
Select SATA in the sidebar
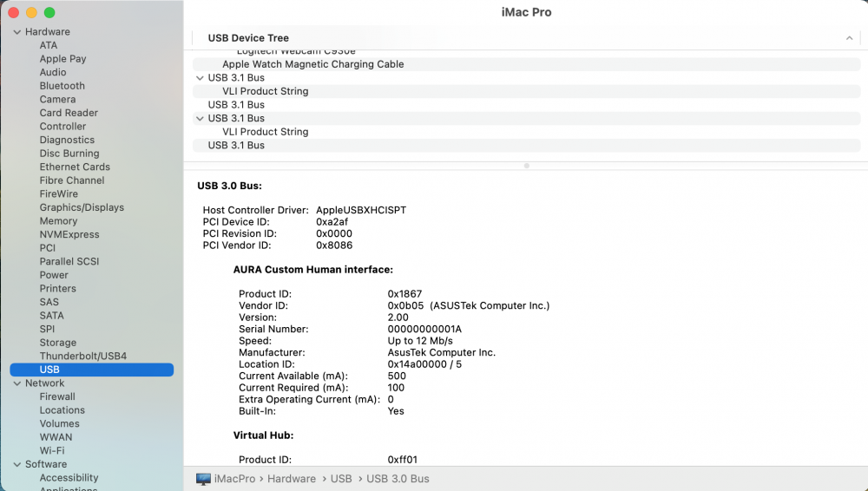pos(51,316)
